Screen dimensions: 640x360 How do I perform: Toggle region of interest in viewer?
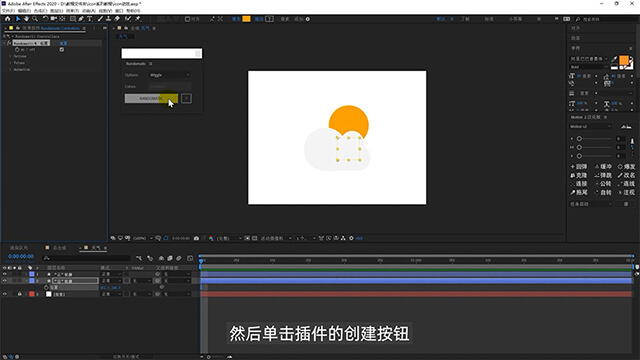coord(247,238)
